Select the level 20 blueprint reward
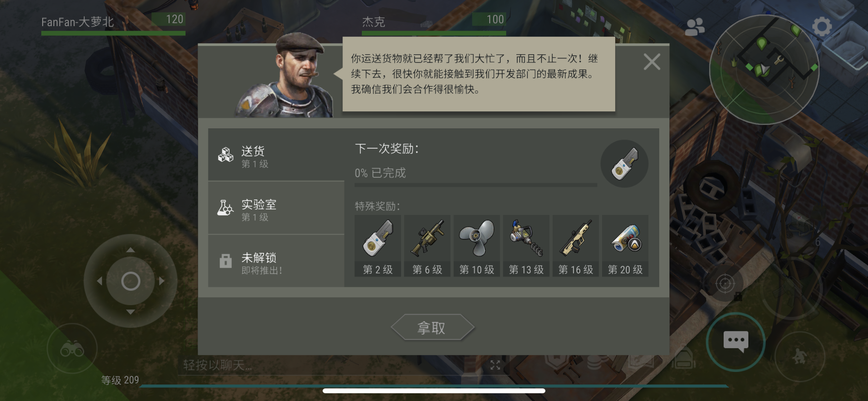The image size is (868, 401). point(625,246)
